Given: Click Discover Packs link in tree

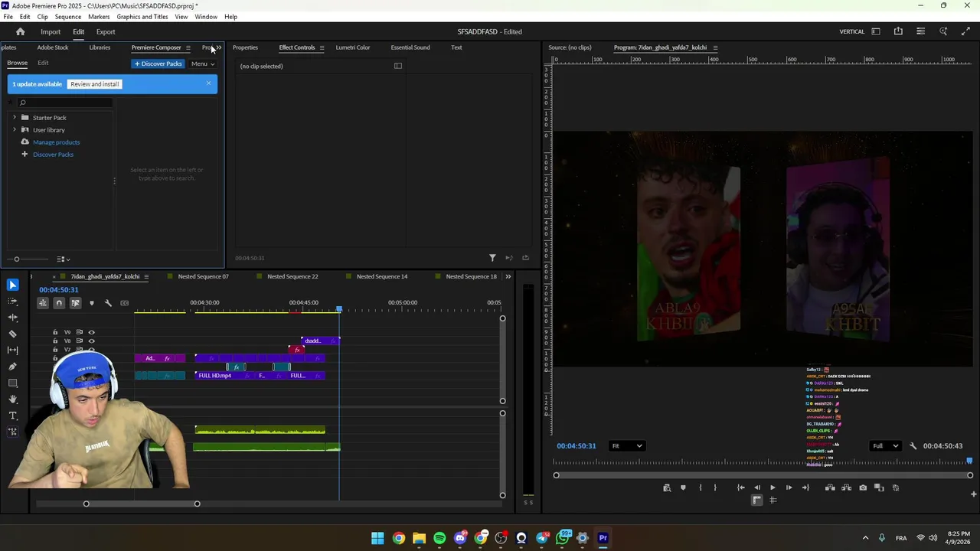Looking at the screenshot, I should pyautogui.click(x=53, y=155).
